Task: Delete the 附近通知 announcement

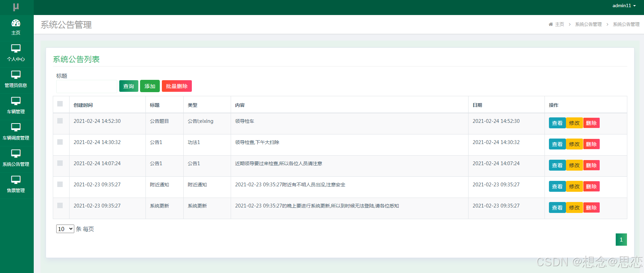Action: pyautogui.click(x=591, y=186)
